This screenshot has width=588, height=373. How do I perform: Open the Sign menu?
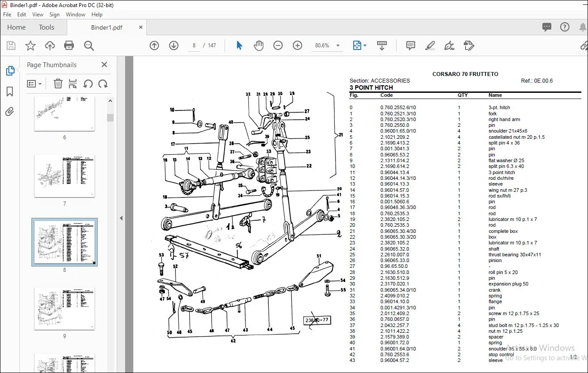pos(54,15)
